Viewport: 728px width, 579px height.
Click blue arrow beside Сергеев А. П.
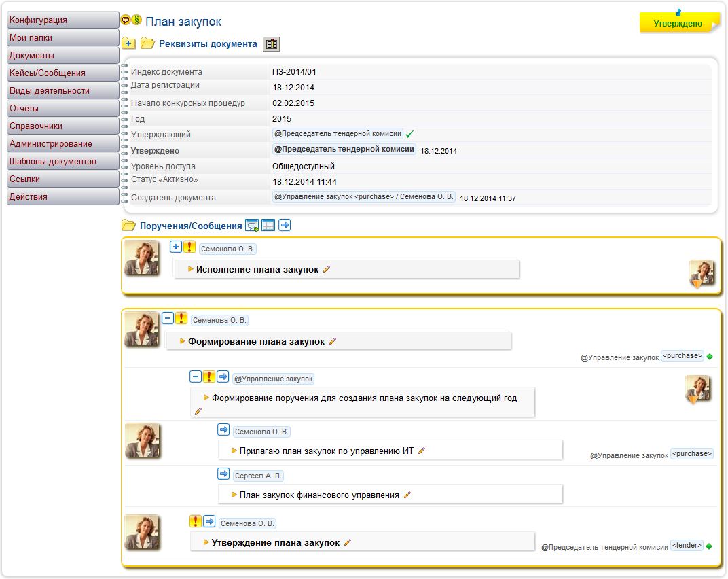point(223,474)
